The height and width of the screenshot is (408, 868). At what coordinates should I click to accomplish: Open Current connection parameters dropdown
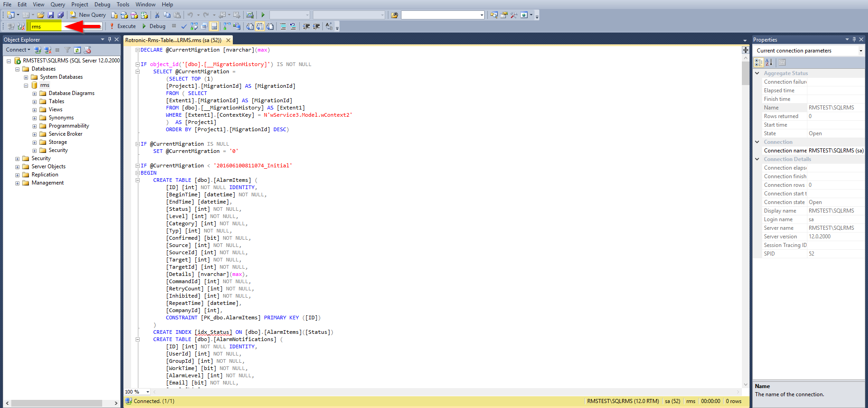861,51
